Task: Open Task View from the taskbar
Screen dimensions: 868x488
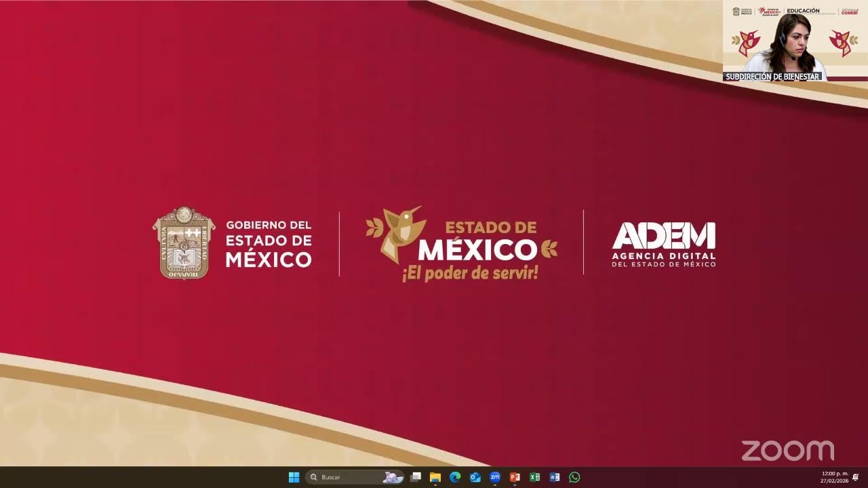Action: 416,477
